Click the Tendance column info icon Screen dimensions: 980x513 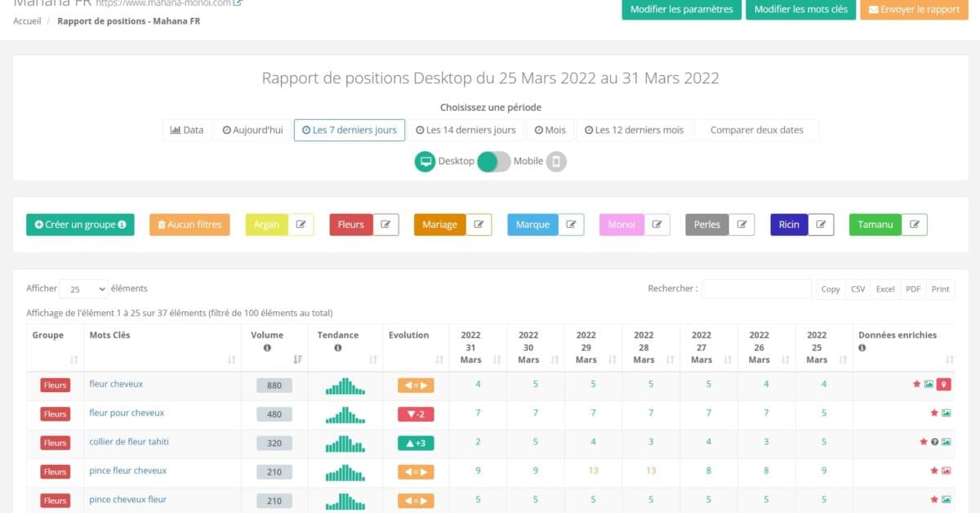click(x=338, y=348)
